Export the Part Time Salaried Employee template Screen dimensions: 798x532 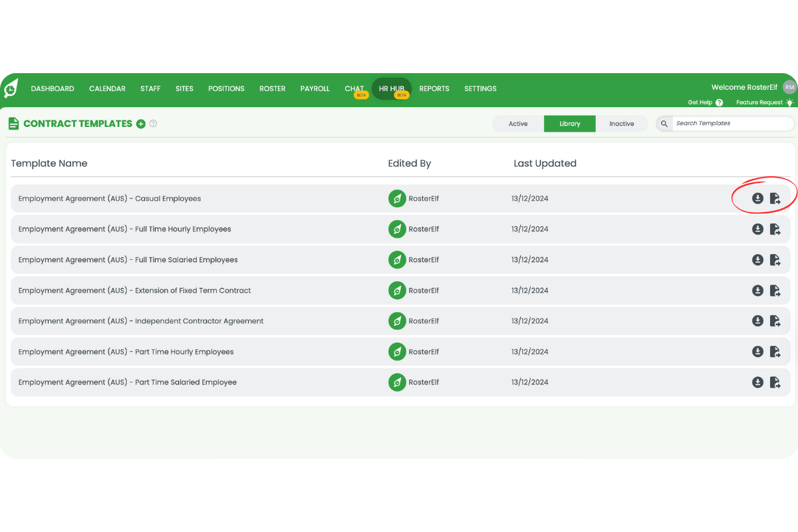(775, 382)
